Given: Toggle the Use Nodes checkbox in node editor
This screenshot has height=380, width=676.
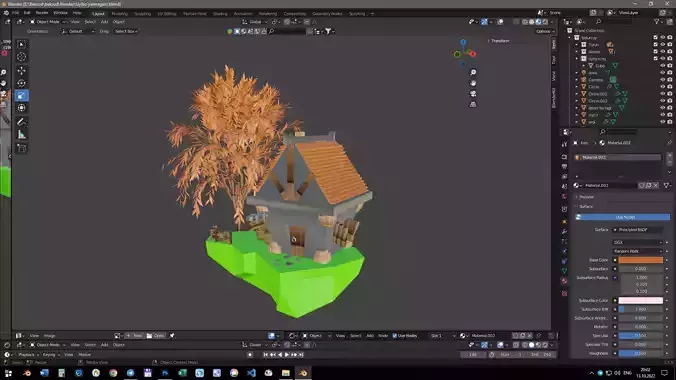Looking at the screenshot, I should tap(394, 336).
